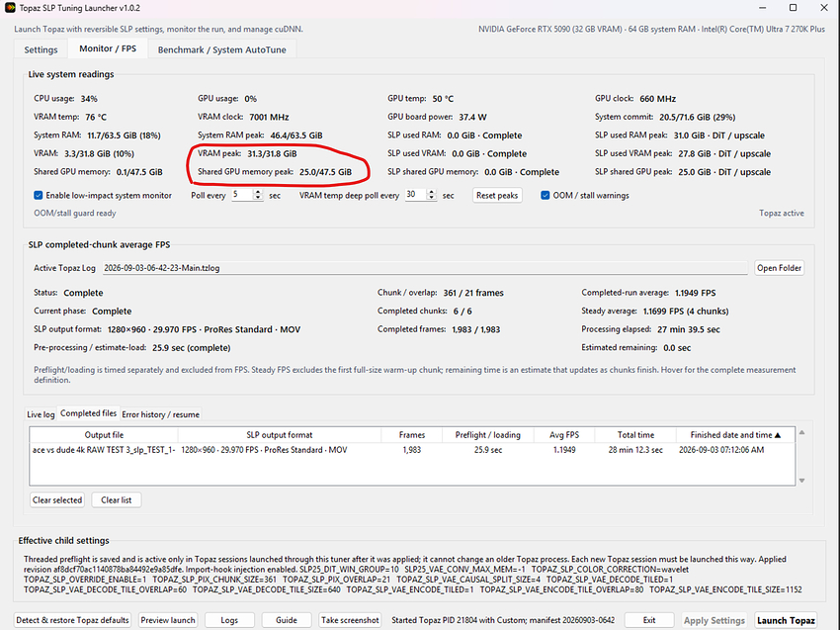Click the Exit button
This screenshot has height=630, width=840.
click(x=649, y=620)
